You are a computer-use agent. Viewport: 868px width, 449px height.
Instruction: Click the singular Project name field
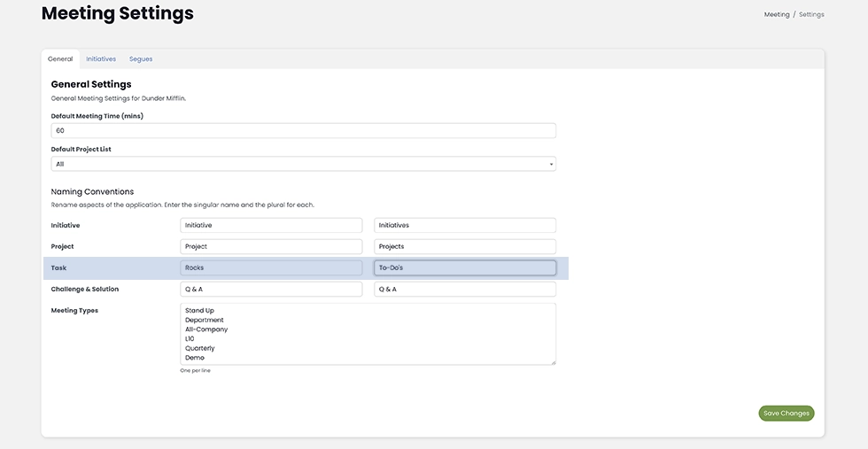tap(271, 246)
